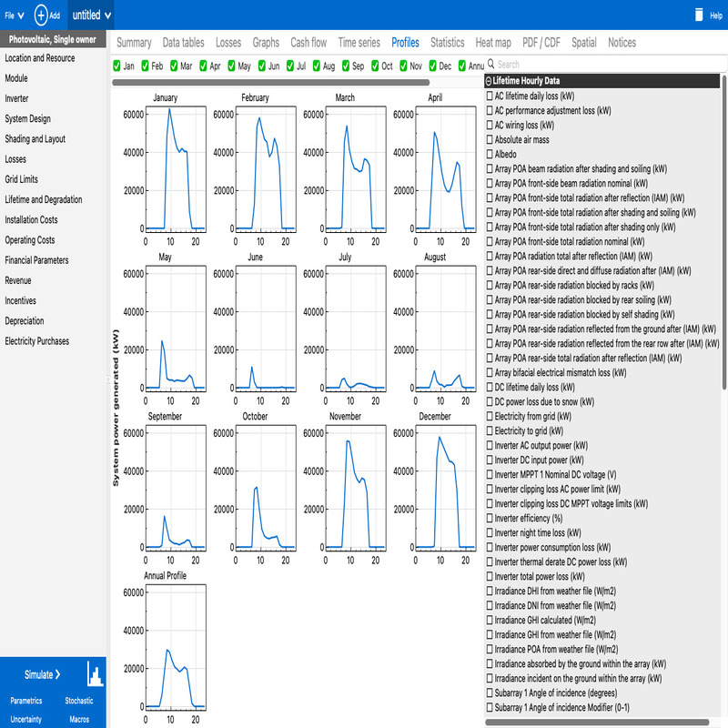Open the untitled case dropdown
The image size is (728, 728).
(x=92, y=15)
